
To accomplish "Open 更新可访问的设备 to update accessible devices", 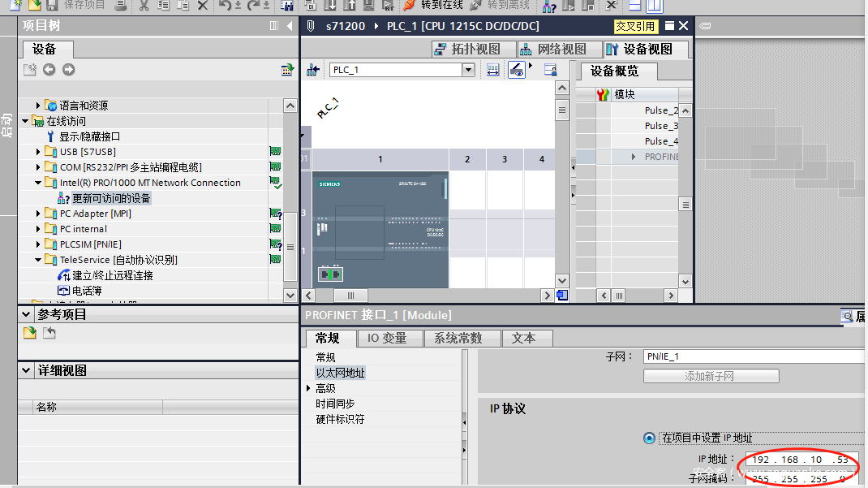I will tap(110, 198).
